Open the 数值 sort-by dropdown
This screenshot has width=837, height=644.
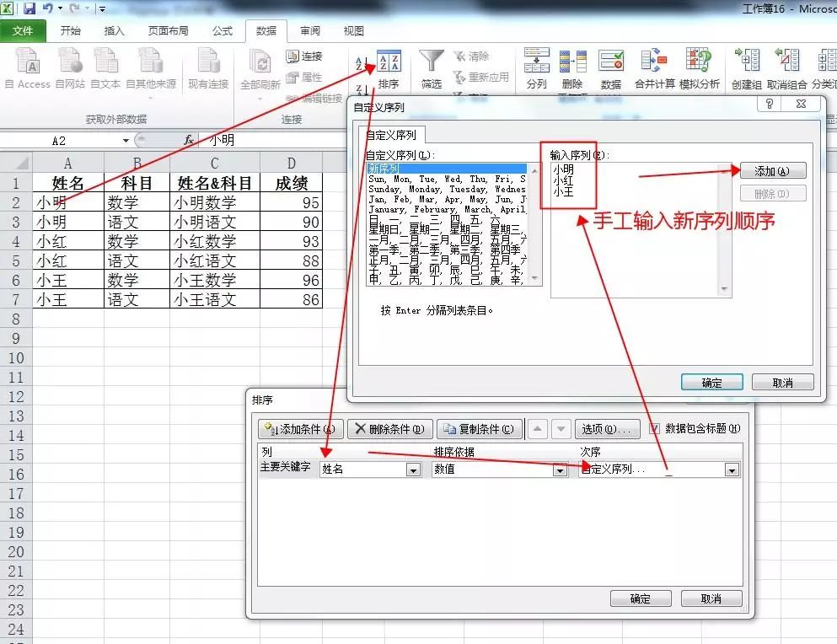pyautogui.click(x=560, y=470)
